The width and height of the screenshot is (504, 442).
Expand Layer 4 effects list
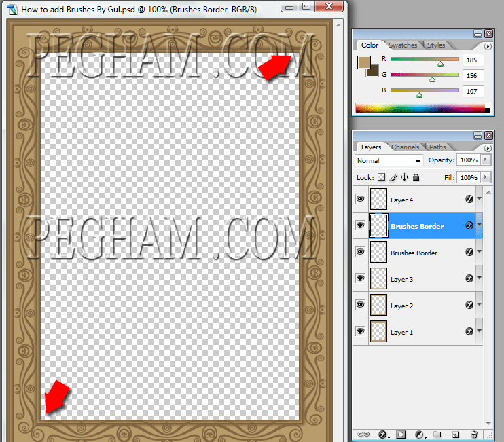tap(480, 199)
